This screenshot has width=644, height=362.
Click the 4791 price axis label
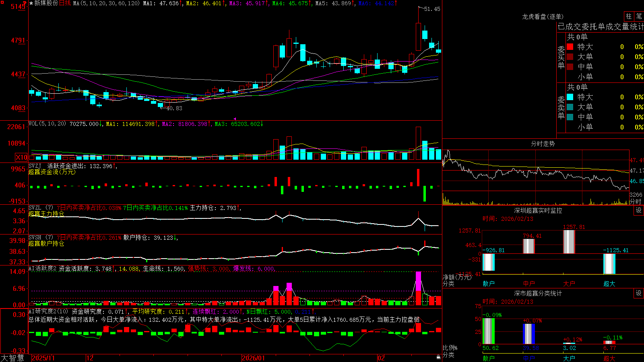(x=18, y=41)
